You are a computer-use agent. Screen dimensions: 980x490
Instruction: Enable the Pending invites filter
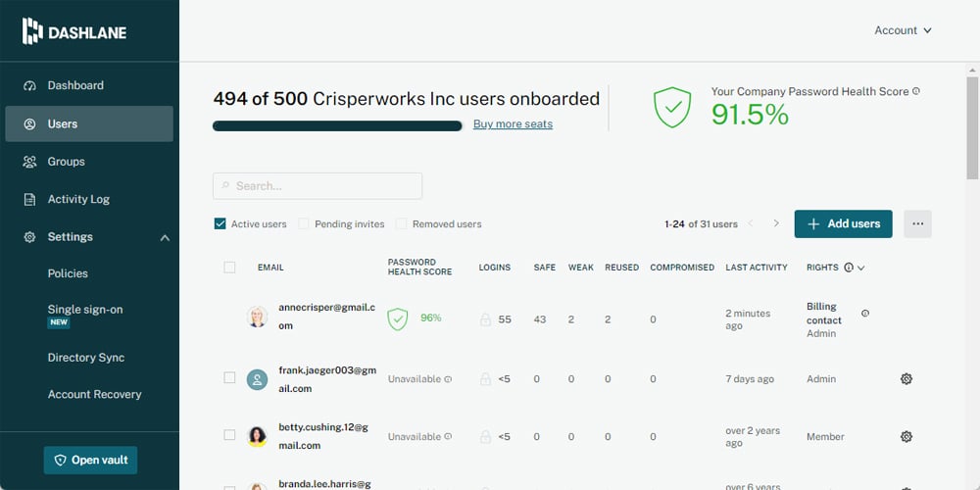304,223
